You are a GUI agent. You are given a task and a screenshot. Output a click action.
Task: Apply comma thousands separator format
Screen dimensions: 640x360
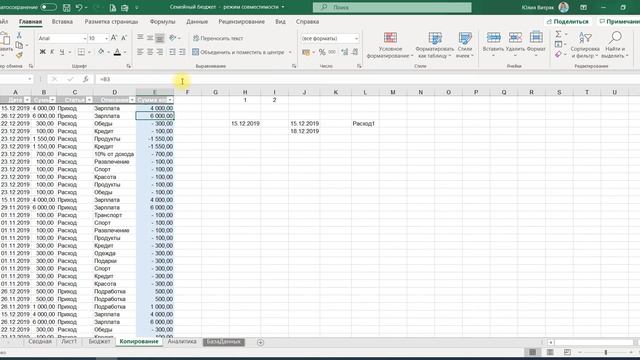[332, 52]
